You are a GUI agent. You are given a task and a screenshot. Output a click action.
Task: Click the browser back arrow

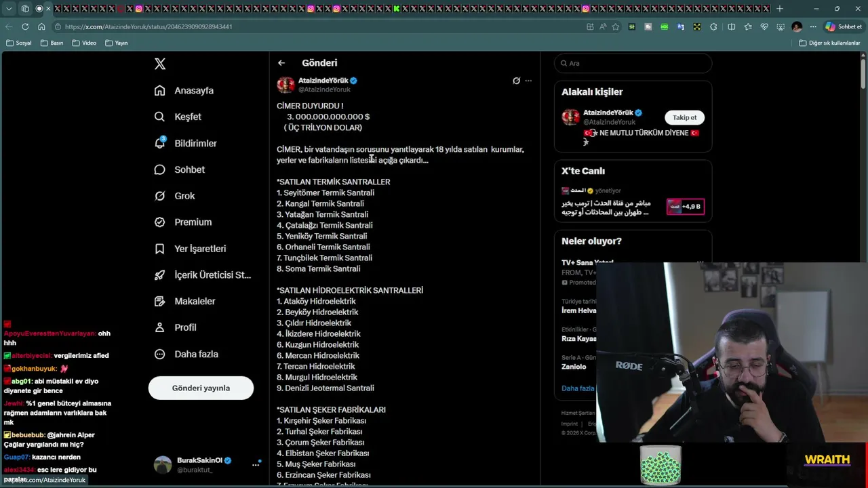9,26
